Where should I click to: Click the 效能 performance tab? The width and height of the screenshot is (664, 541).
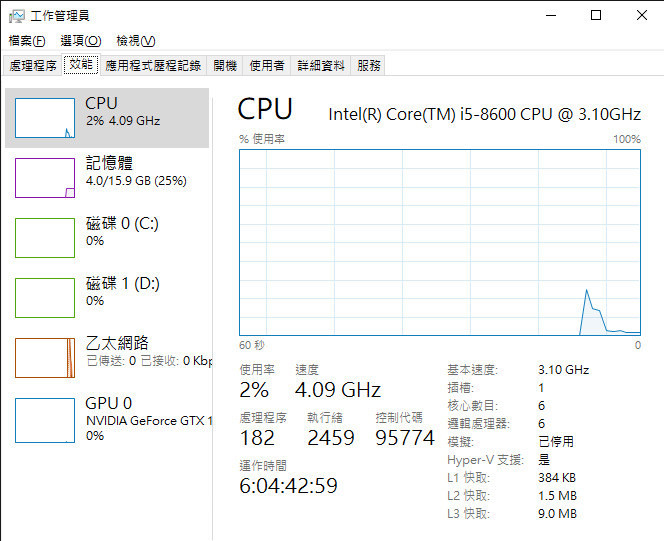tap(80, 65)
